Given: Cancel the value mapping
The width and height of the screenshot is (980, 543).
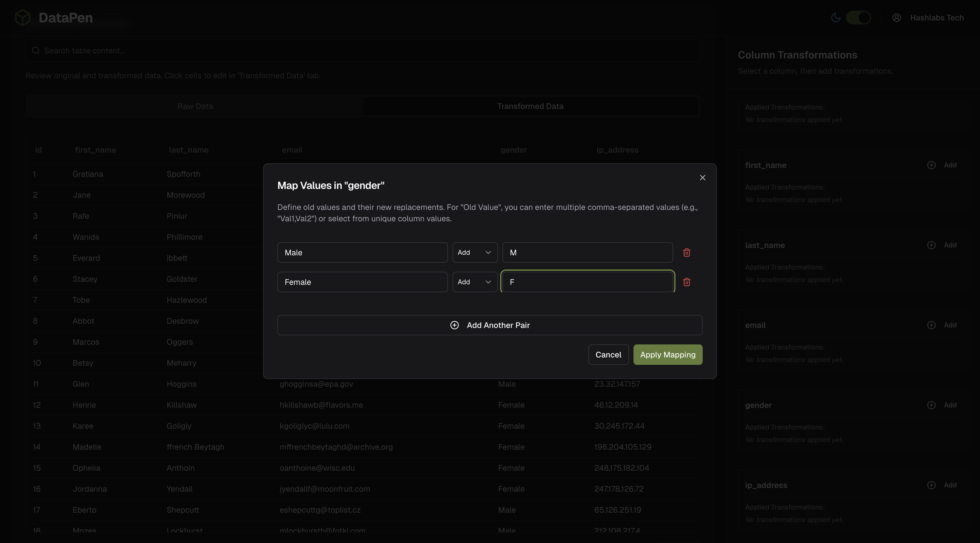Looking at the screenshot, I should tap(608, 355).
